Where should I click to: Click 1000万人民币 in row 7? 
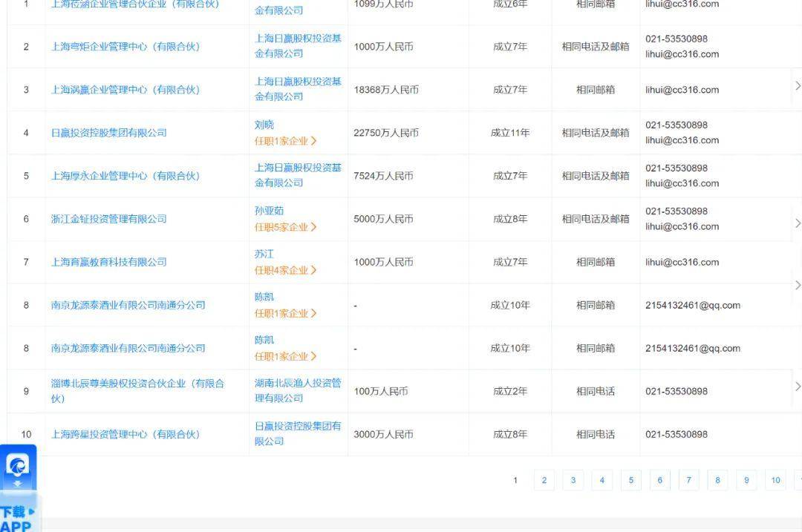(384, 262)
